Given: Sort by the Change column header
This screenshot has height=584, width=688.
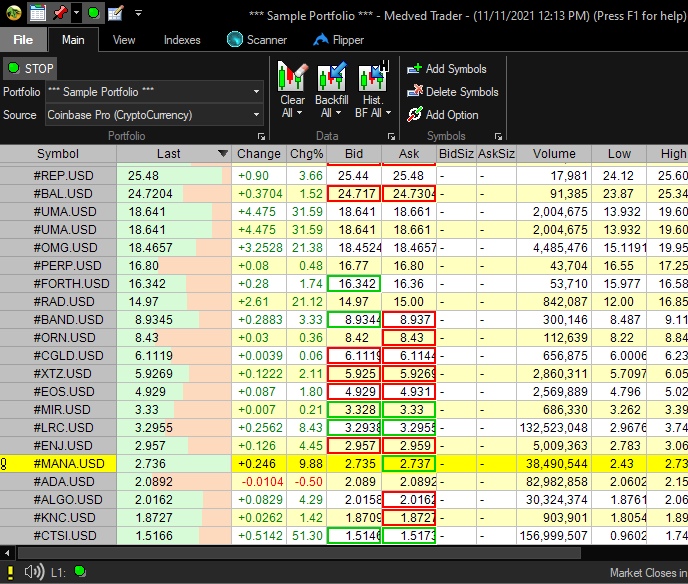Looking at the screenshot, I should point(259,154).
